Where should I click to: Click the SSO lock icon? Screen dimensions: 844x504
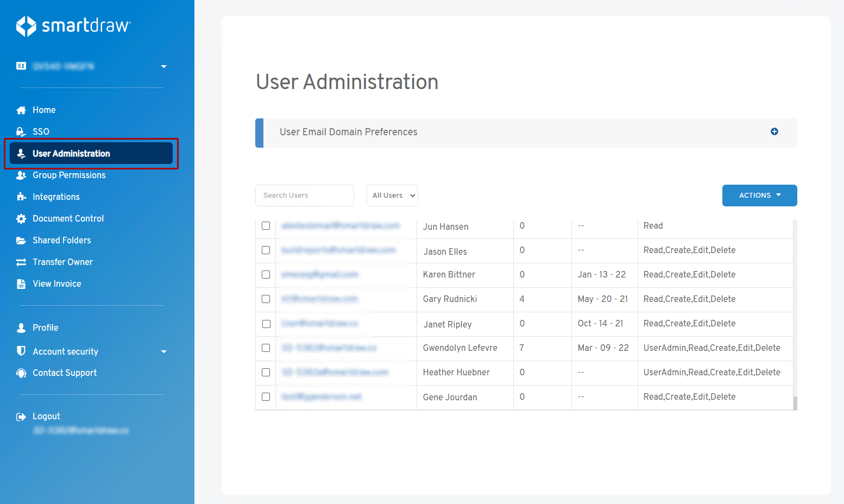21,132
